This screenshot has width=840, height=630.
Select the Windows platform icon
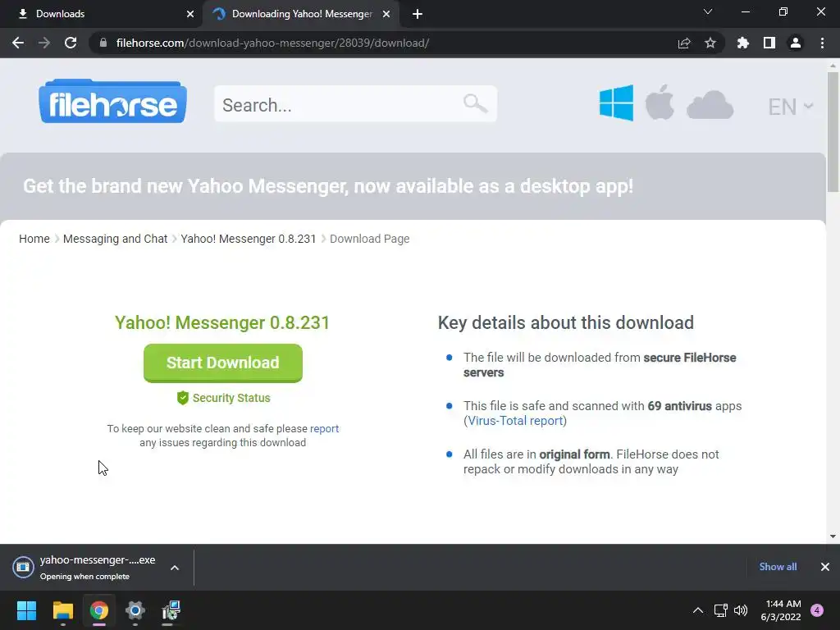[616, 103]
